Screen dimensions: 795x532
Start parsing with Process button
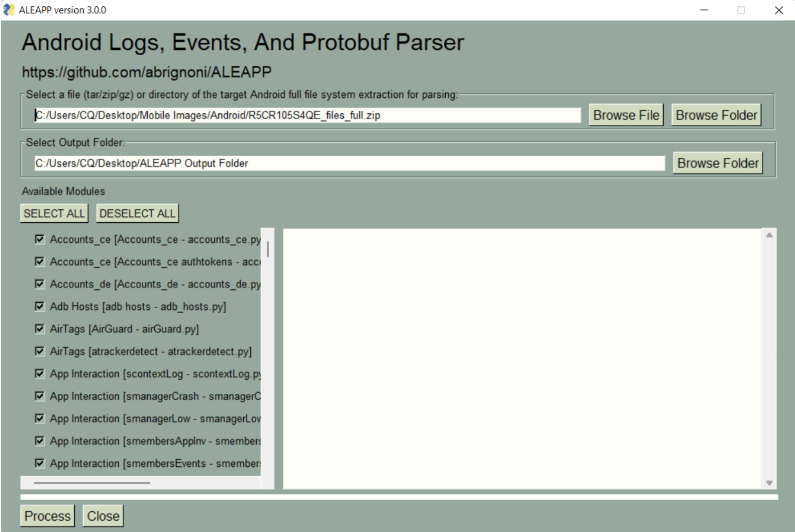[x=47, y=516]
